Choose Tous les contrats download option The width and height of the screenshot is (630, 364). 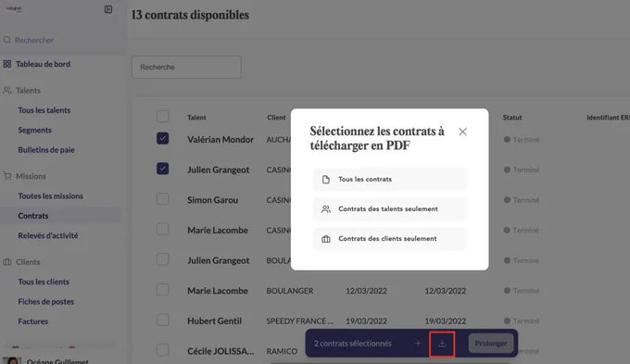pyautogui.click(x=390, y=179)
